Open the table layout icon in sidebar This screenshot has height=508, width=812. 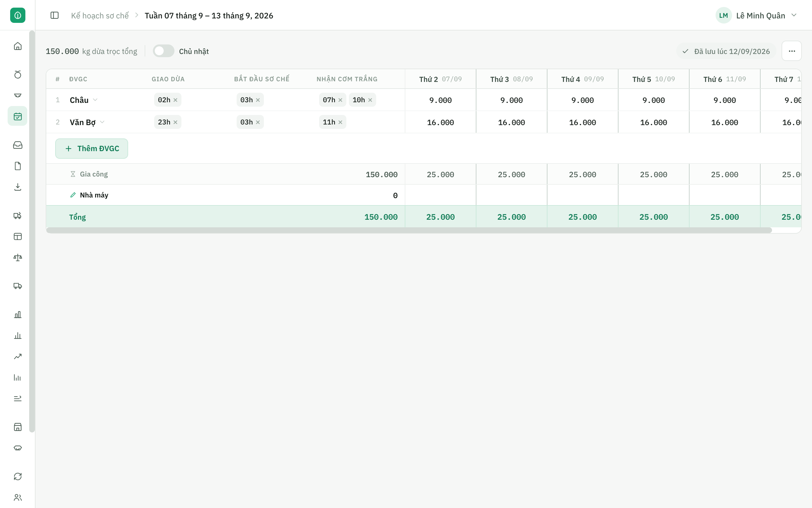pos(18,237)
